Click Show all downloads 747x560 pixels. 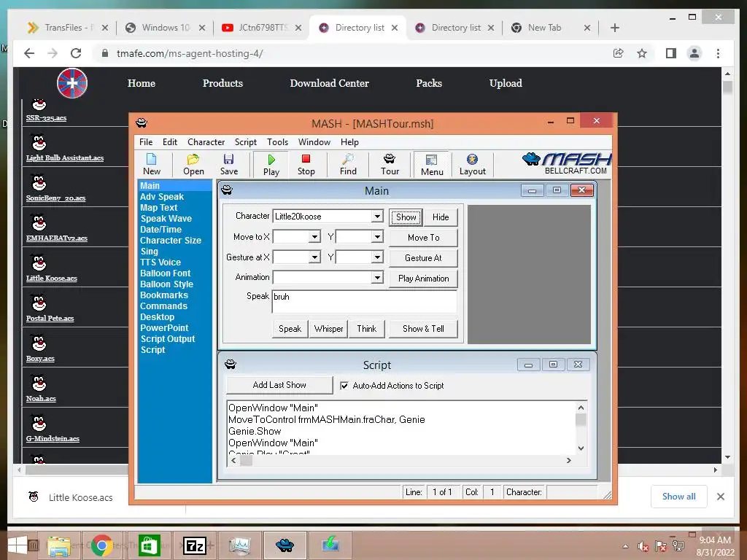click(x=679, y=496)
